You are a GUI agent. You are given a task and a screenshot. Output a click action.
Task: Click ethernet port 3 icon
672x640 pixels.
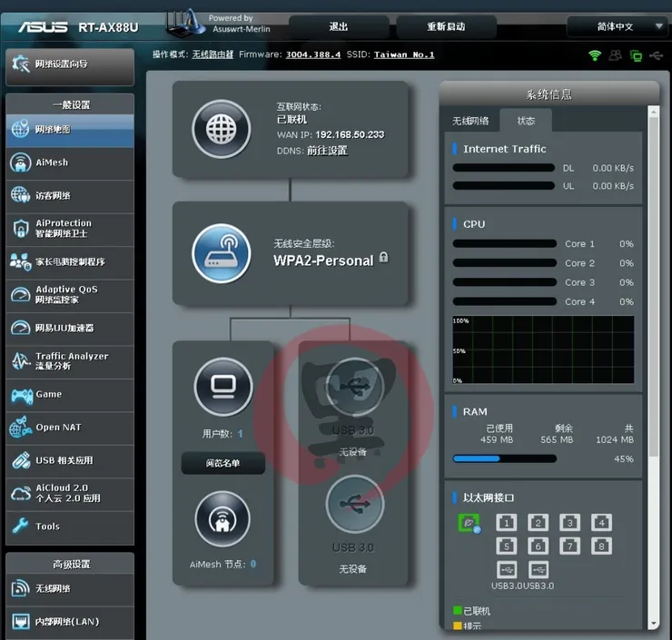tap(570, 522)
